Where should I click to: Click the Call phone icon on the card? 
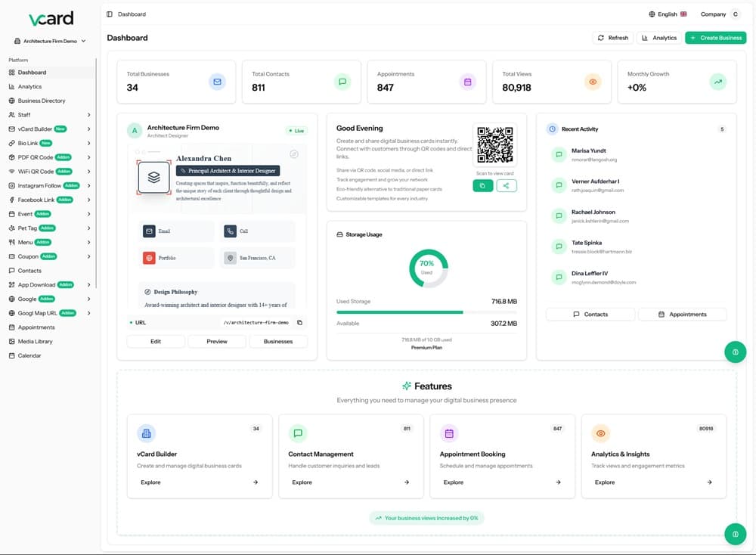[x=230, y=231]
